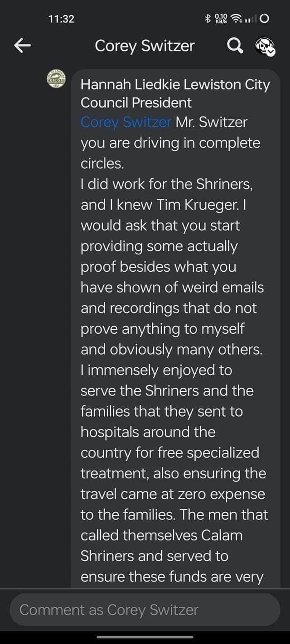
Task: Go back using the left arrow
Action: 23,45
